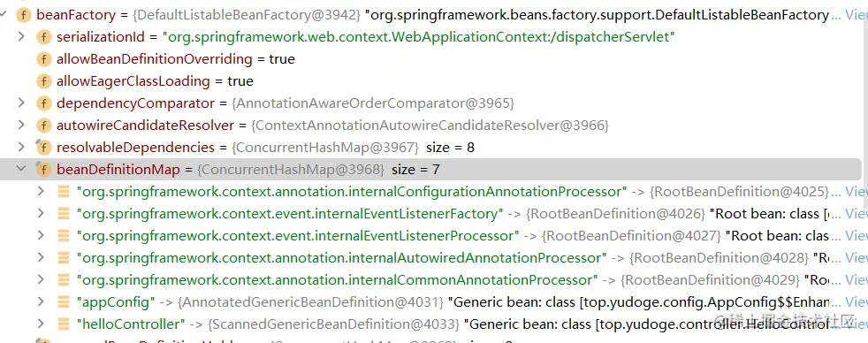
Task: Open View link for internalCommonAnnotationProcessor row
Action: tap(856, 280)
